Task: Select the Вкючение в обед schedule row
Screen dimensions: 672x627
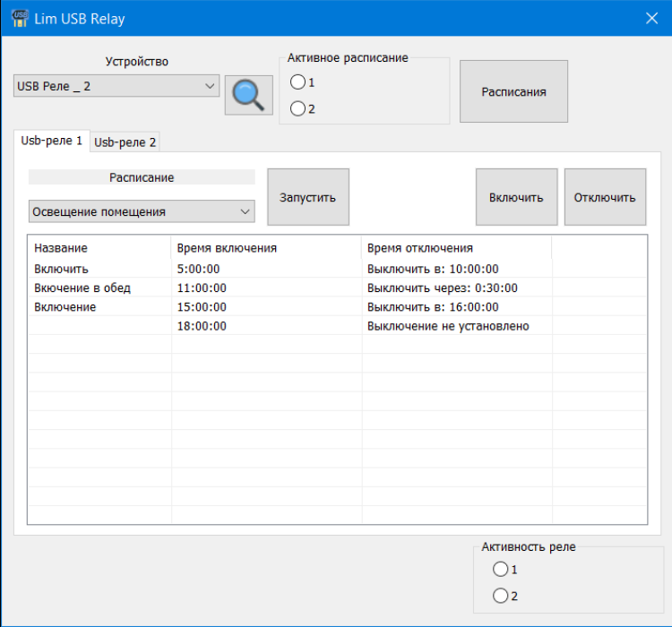Action: pos(82,288)
